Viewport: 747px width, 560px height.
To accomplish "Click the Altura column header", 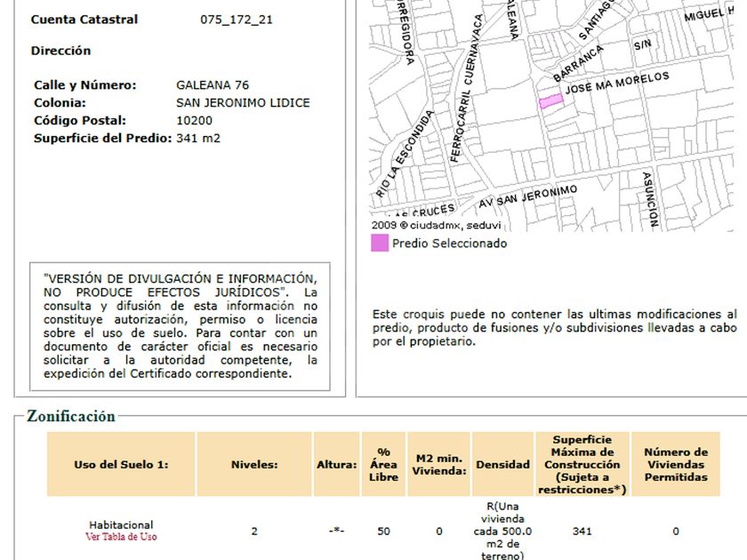I will point(337,464).
